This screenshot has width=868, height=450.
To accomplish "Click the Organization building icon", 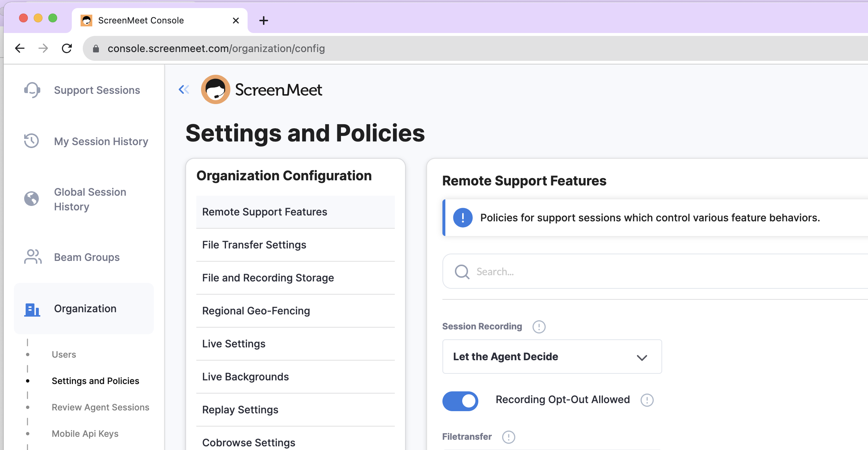I will pyautogui.click(x=32, y=309).
